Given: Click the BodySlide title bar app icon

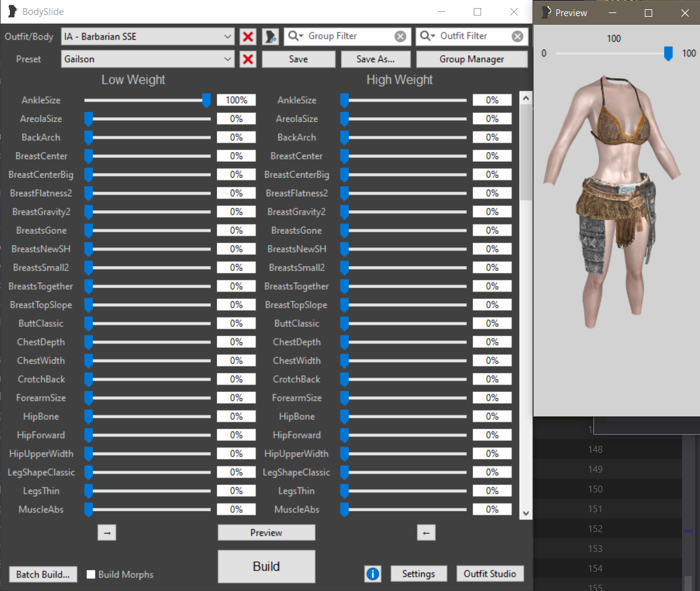Looking at the screenshot, I should (x=13, y=12).
